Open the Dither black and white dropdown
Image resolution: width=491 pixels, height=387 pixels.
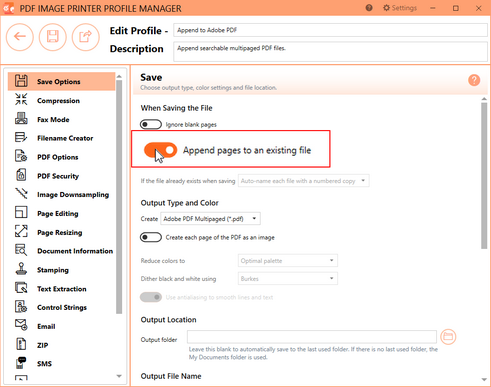click(288, 278)
